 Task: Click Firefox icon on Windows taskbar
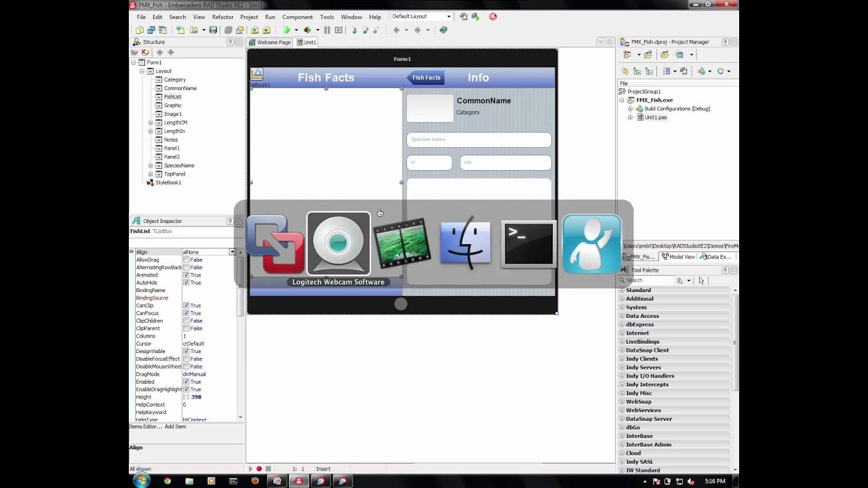pyautogui.click(x=254, y=481)
